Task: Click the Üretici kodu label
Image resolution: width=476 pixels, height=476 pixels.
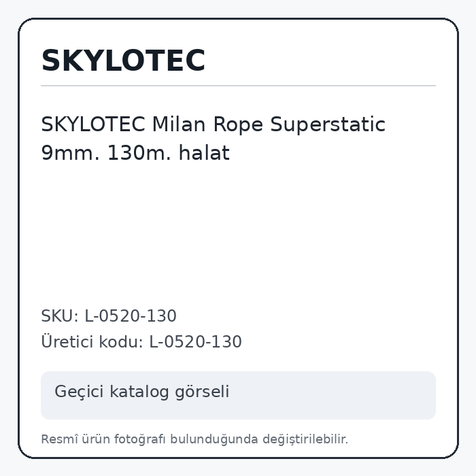Action: click(x=92, y=341)
